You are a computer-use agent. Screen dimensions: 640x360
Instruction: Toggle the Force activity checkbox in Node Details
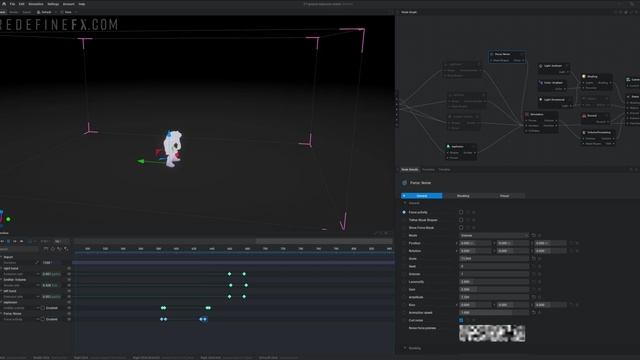pos(461,212)
